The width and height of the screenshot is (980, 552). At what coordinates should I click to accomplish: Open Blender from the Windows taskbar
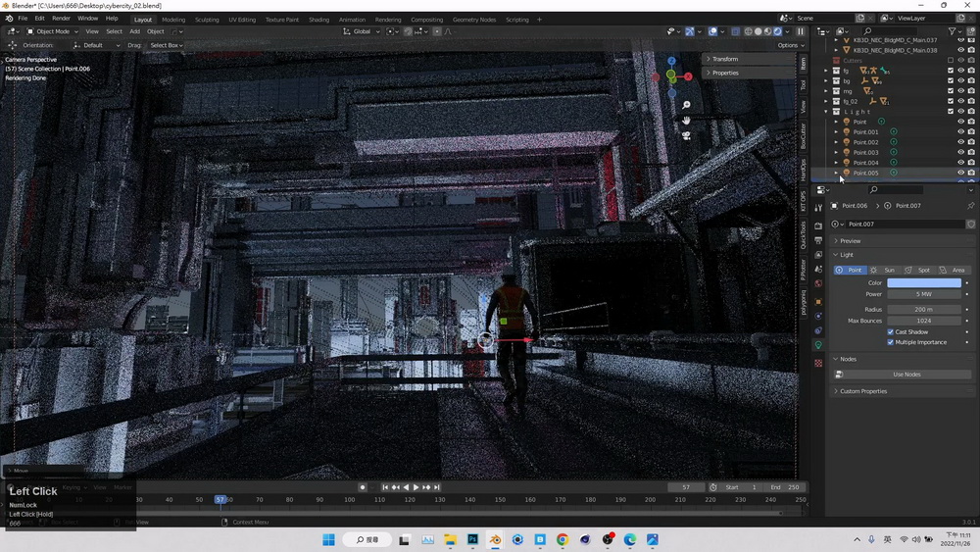(x=495, y=539)
